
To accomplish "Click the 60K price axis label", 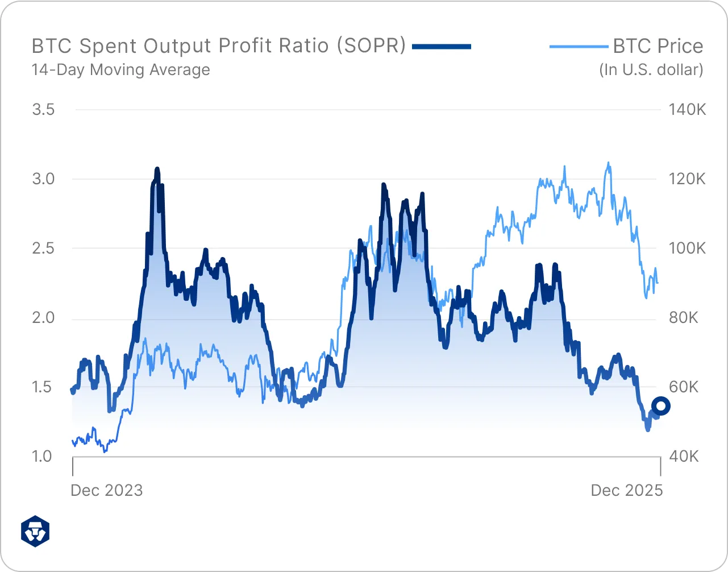I will [x=684, y=387].
